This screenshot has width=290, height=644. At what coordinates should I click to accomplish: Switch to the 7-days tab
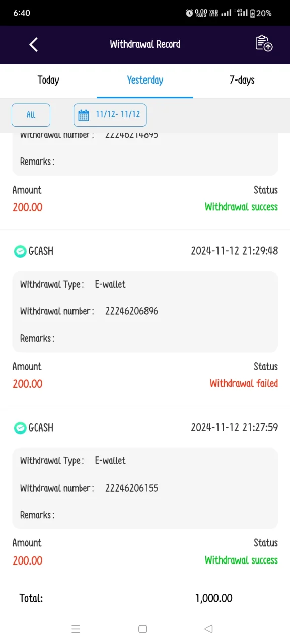pos(242,80)
